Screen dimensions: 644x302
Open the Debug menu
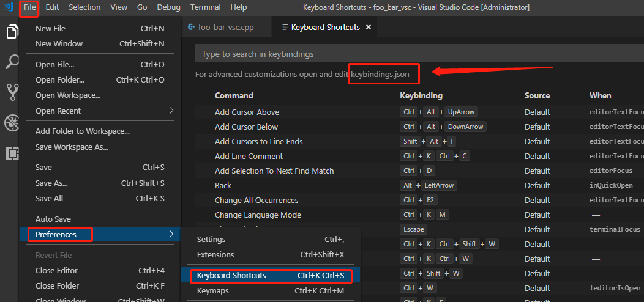[168, 7]
